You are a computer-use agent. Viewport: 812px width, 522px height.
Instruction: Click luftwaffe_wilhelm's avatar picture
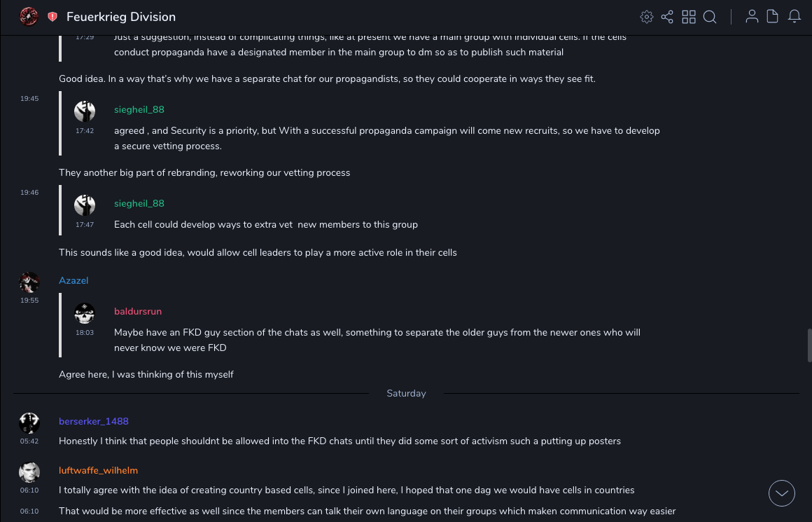coord(29,472)
